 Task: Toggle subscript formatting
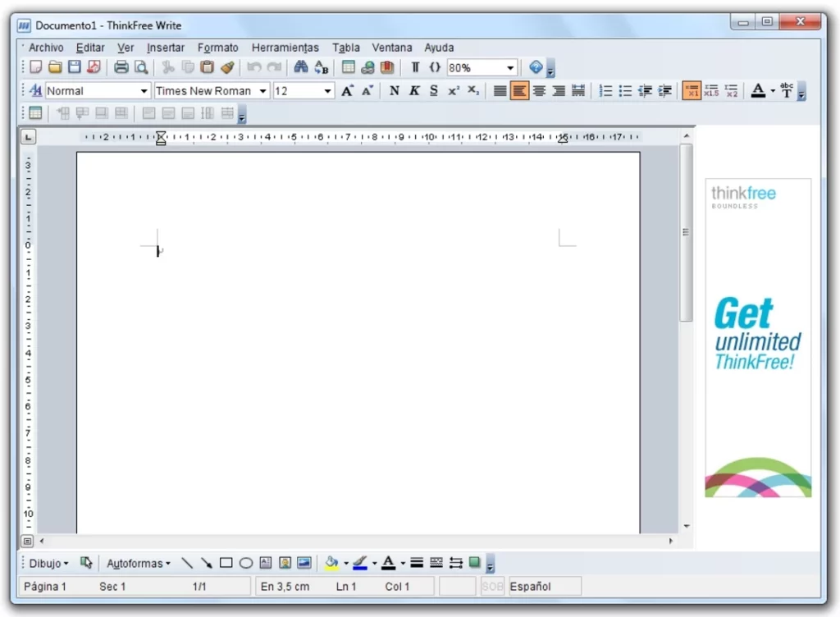click(x=473, y=91)
